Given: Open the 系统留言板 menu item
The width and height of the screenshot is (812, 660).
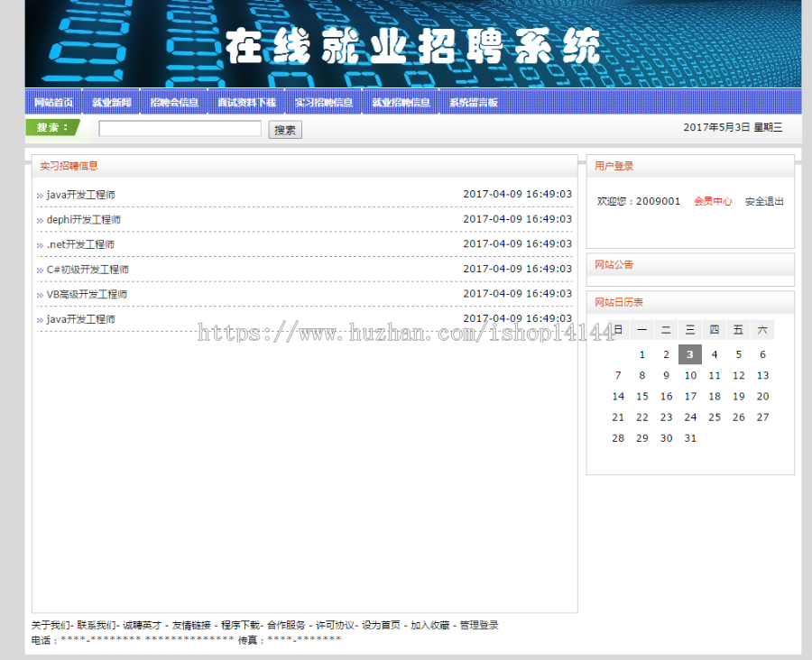Looking at the screenshot, I should coord(474,103).
